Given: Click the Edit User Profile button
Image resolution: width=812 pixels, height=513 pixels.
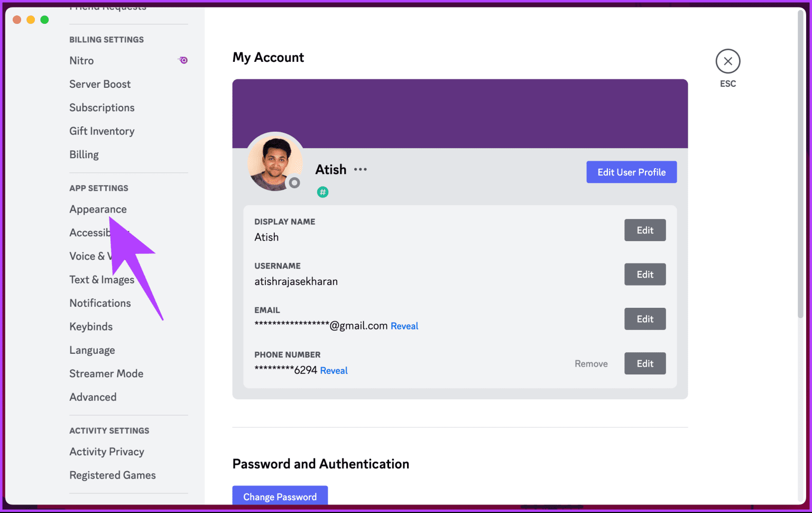Looking at the screenshot, I should pyautogui.click(x=631, y=172).
